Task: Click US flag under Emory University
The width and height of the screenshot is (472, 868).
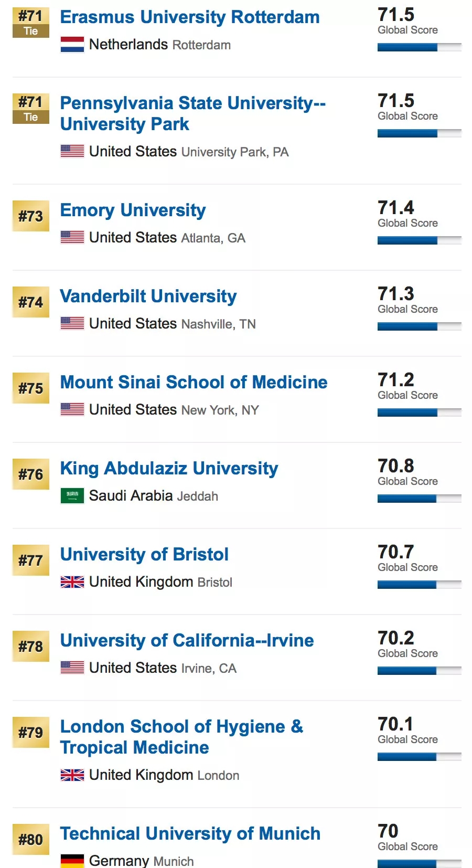Action: [x=72, y=238]
